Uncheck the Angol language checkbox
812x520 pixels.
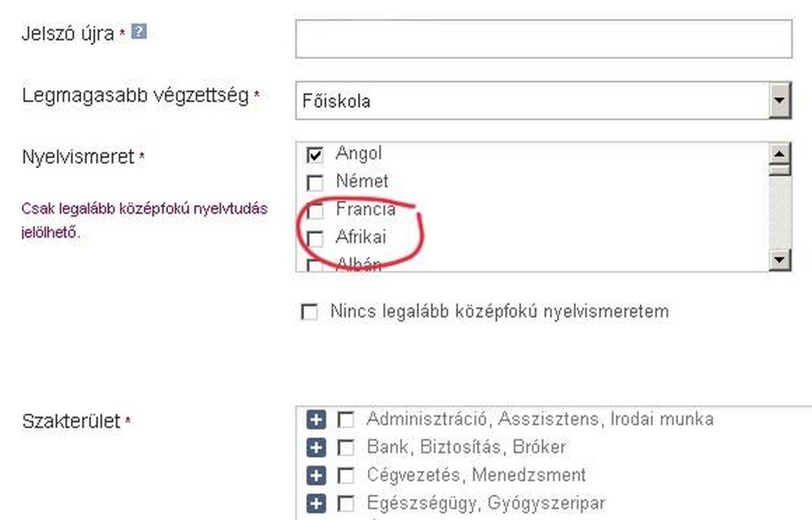coord(315,155)
